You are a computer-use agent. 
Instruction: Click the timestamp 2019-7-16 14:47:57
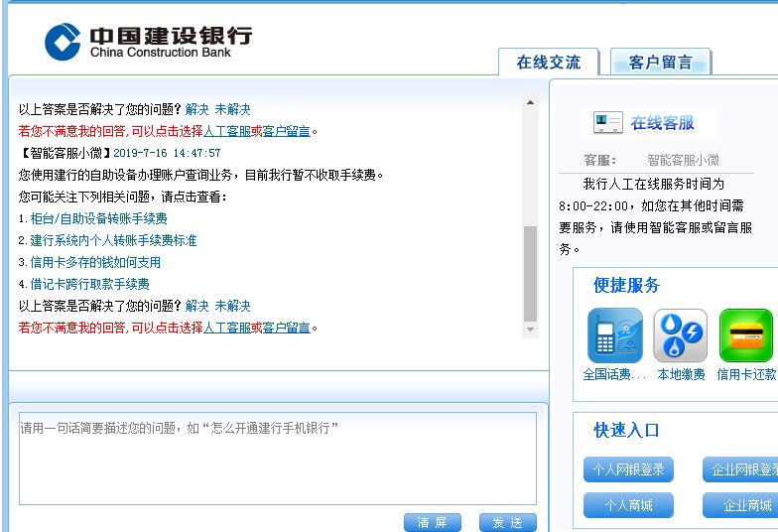click(x=167, y=153)
